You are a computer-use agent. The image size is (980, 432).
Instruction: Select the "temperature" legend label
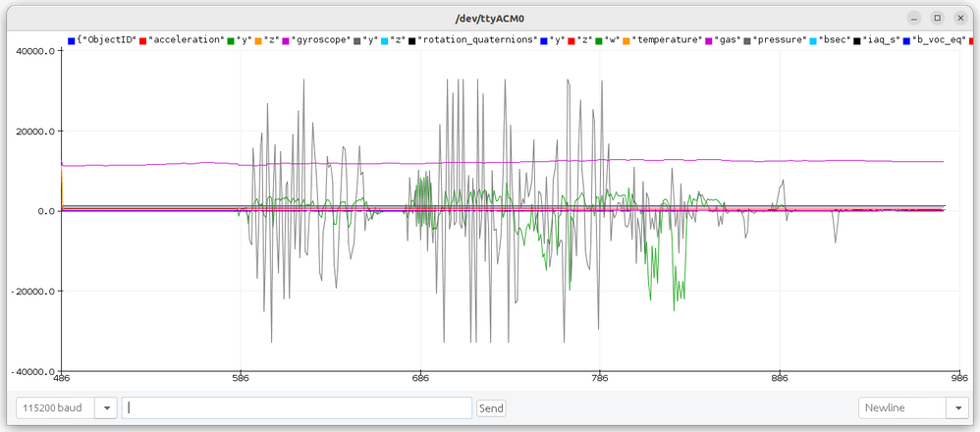[667, 40]
